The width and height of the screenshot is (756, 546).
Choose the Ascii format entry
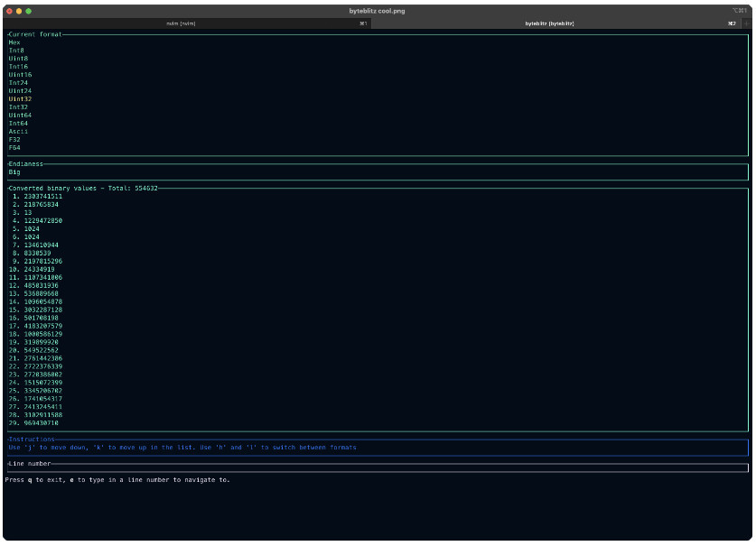18,132
